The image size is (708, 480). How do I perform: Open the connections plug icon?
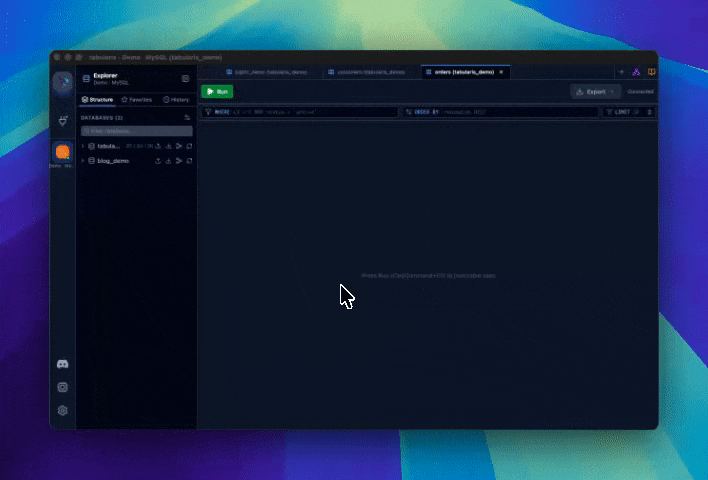tap(63, 121)
